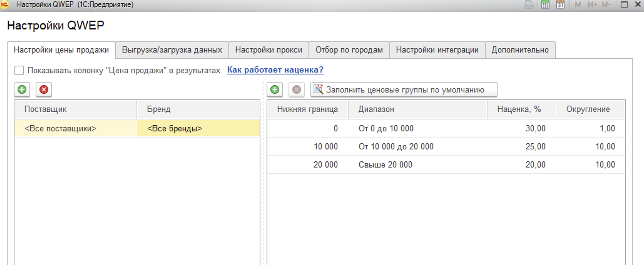The height and width of the screenshot is (265, 644).
Task: Add a new supplier row with green plus
Action: point(22,90)
